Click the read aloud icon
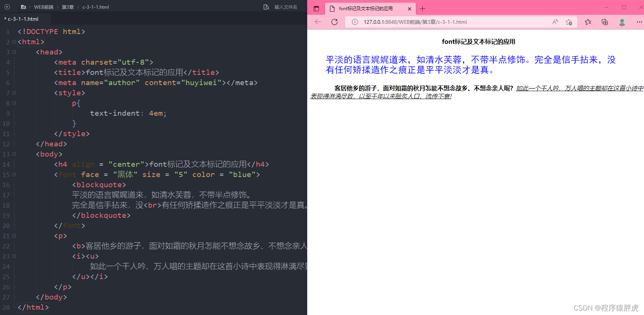The height and width of the screenshot is (315, 644). click(x=555, y=22)
